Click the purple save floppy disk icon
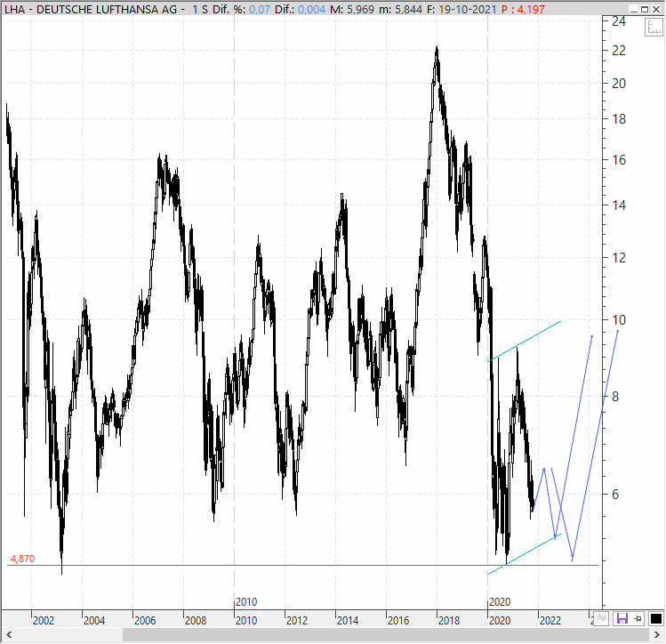 pos(622,618)
